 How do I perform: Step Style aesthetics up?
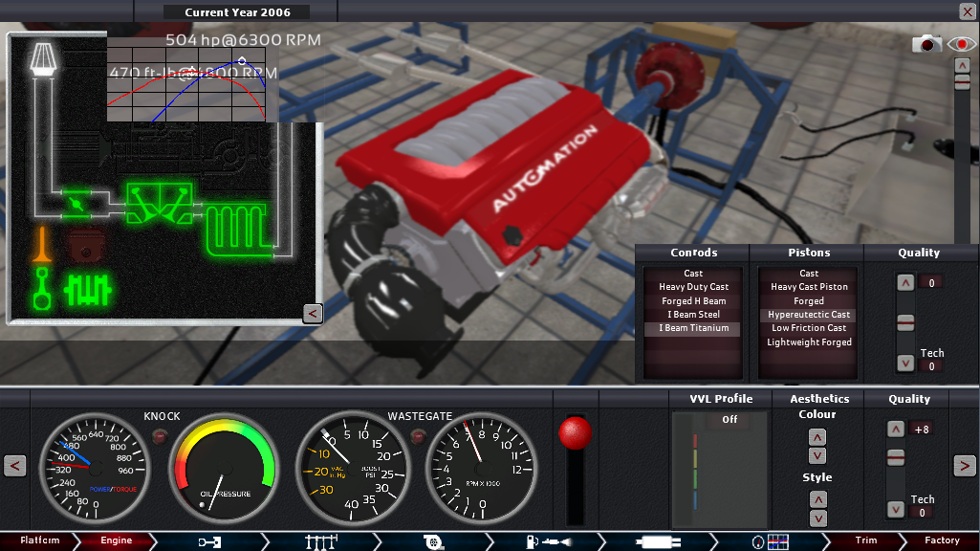pyautogui.click(x=817, y=499)
